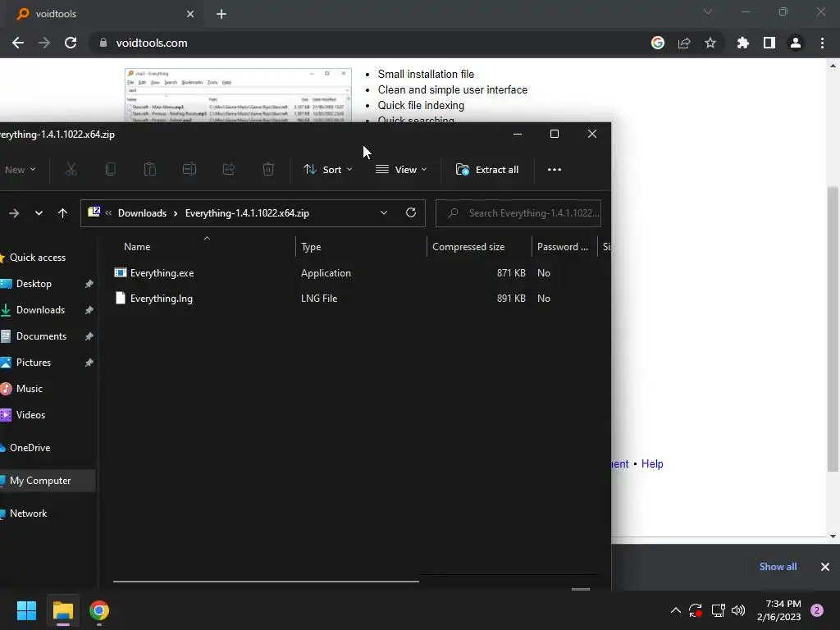The image size is (840, 630).
Task: Toggle Chrome side panel icon
Action: 769,43
